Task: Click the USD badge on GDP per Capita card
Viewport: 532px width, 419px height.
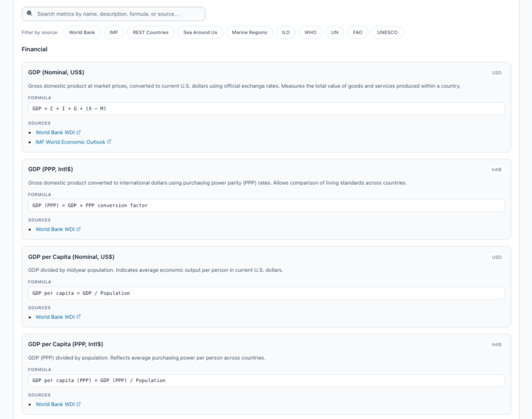Action: [497, 257]
